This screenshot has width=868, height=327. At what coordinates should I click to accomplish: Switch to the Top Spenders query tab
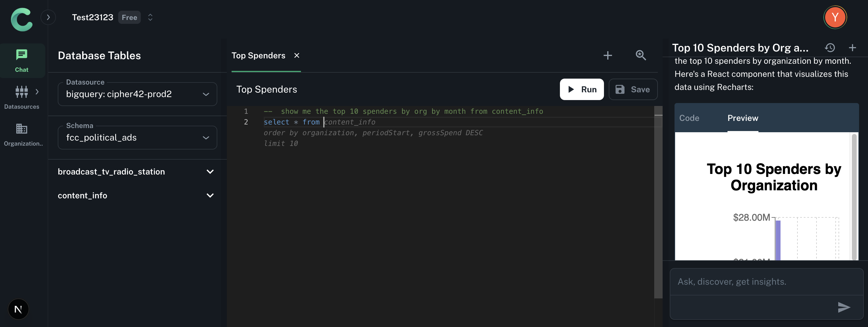click(258, 56)
